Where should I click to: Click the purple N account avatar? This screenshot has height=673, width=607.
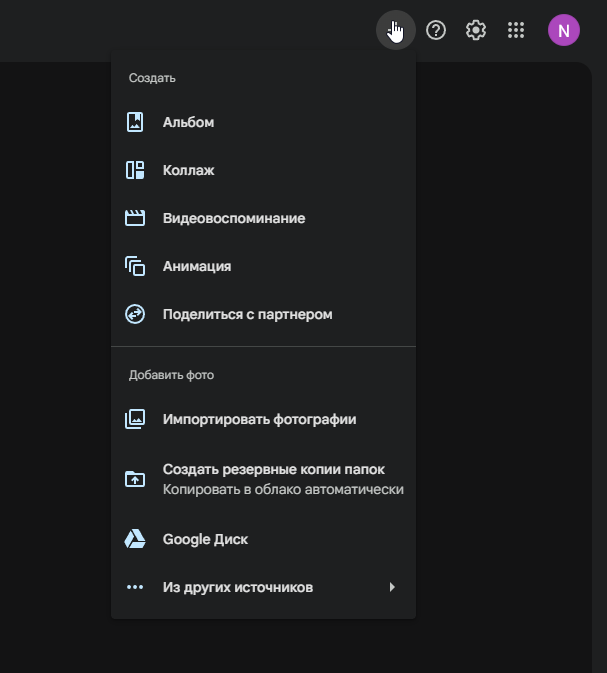[x=564, y=30]
